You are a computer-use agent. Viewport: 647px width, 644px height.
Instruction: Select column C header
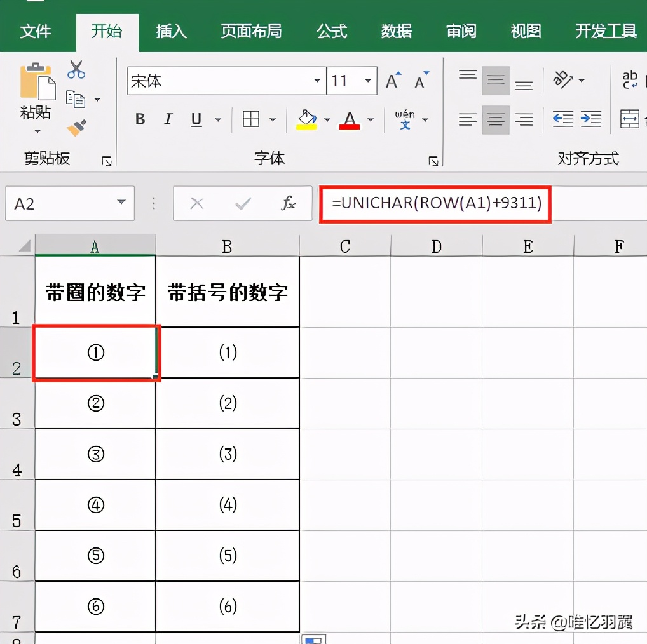click(x=345, y=246)
